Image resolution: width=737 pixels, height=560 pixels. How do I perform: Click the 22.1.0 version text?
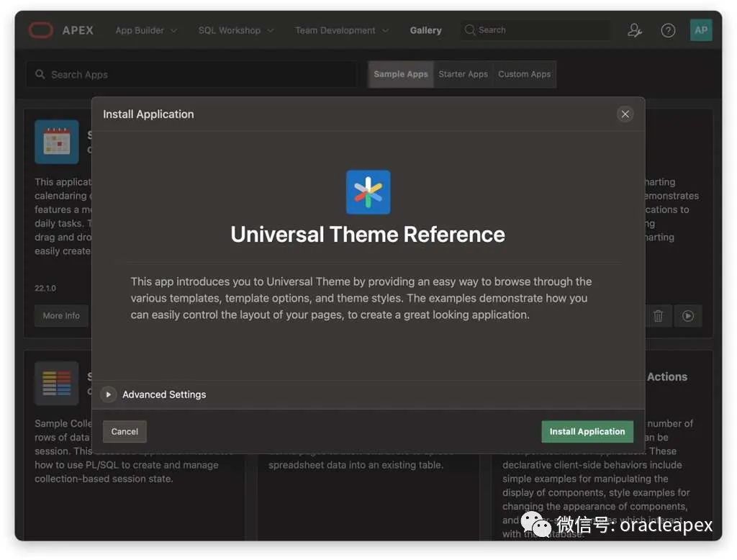[x=45, y=288]
